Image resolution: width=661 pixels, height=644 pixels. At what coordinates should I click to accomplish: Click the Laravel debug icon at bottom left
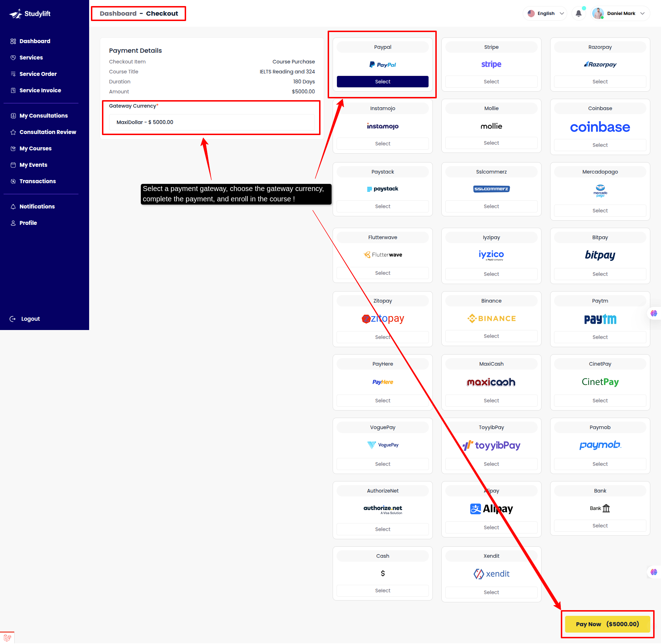coord(7,638)
